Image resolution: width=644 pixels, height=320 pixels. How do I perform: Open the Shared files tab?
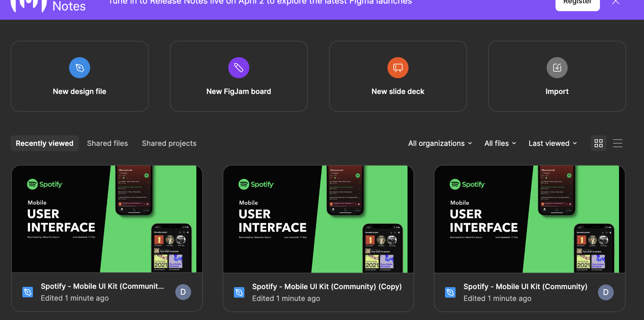point(108,143)
